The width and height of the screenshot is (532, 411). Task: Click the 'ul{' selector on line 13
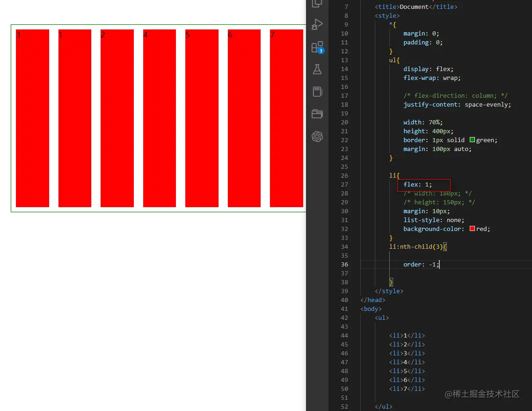click(x=394, y=60)
